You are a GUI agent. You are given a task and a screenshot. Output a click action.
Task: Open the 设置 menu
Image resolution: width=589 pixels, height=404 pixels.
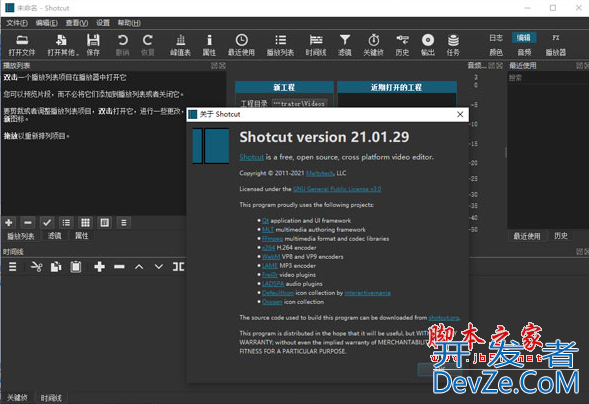tap(103, 23)
